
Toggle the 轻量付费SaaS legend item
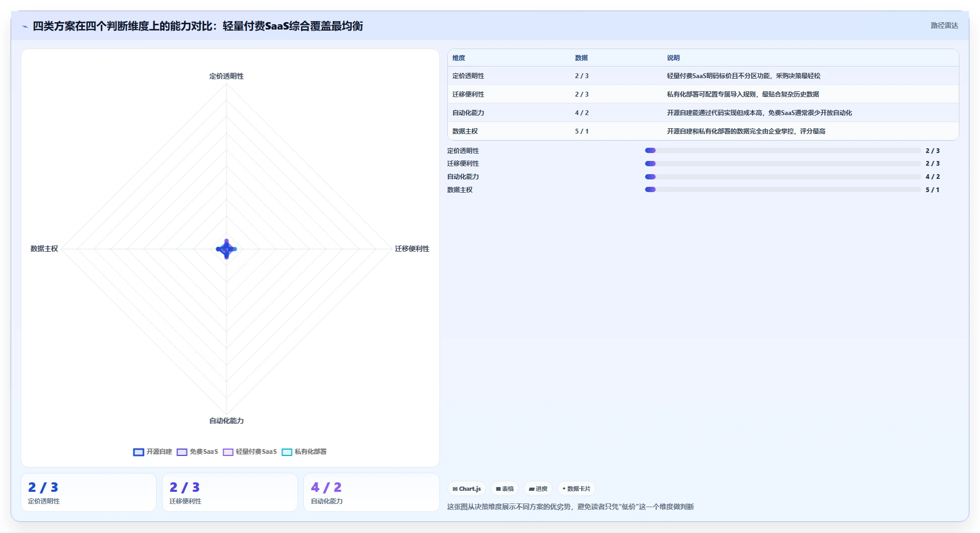tap(250, 452)
